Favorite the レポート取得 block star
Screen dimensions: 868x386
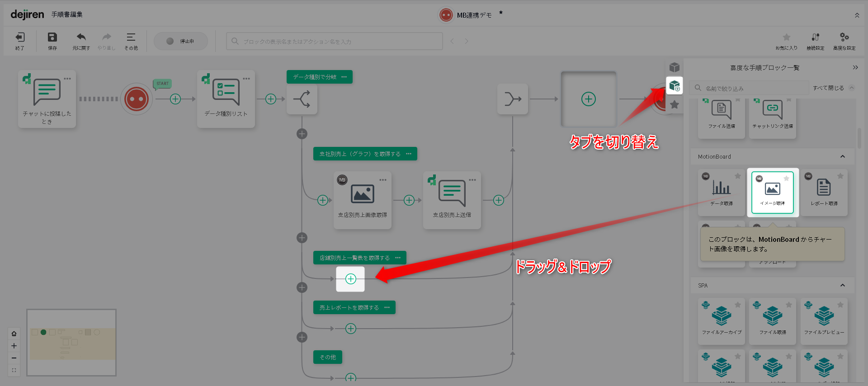[x=840, y=176]
